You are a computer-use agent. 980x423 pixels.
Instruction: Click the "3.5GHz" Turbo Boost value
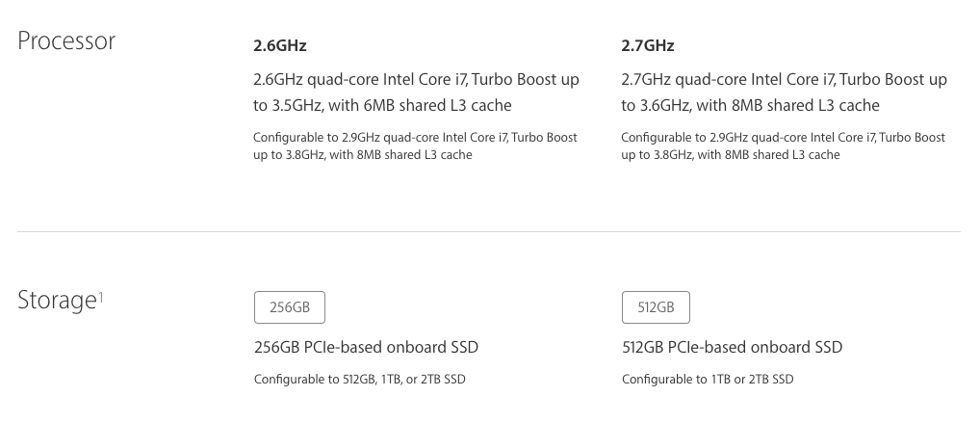301,105
